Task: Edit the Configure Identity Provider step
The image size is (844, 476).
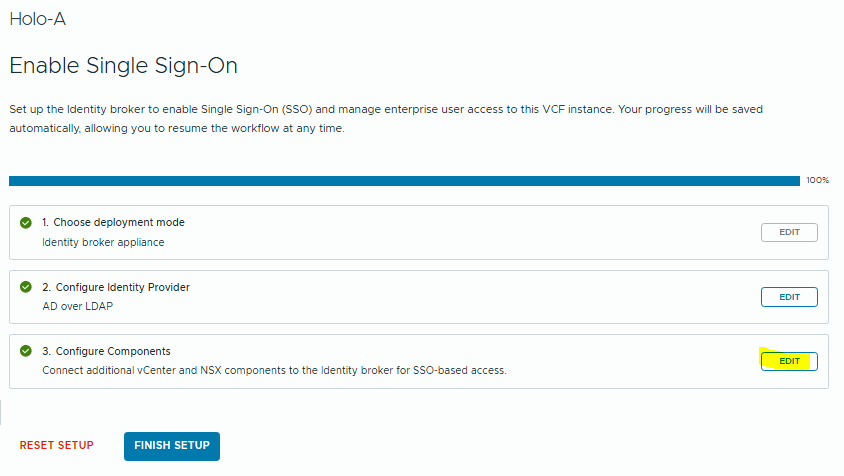Action: pyautogui.click(x=789, y=297)
